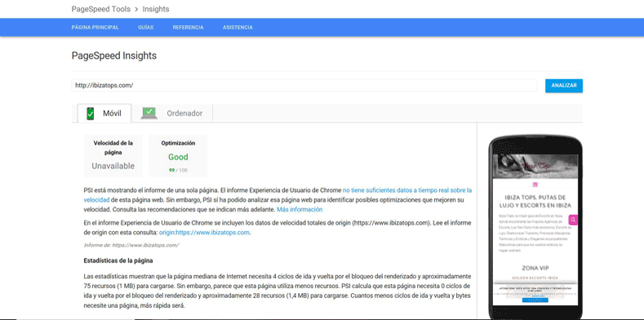This screenshot has height=320, width=644.
Task: Open the Referencia menu item
Action: (188, 28)
